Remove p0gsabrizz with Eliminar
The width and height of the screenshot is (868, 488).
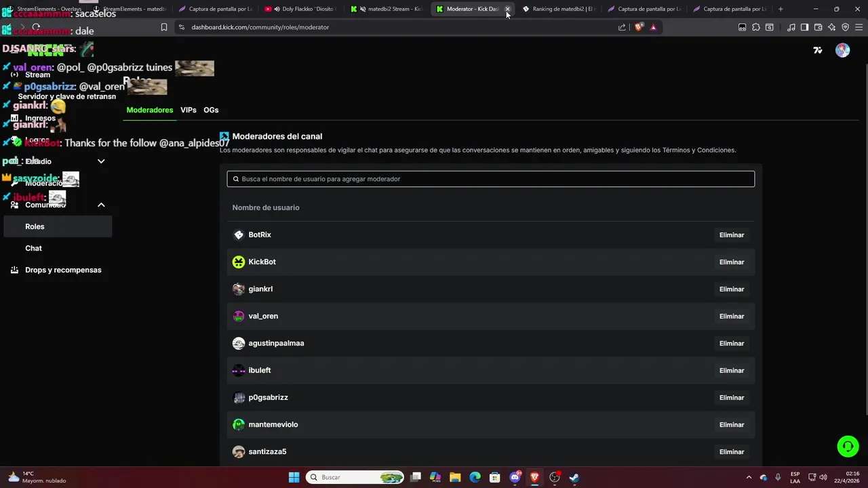(x=732, y=397)
